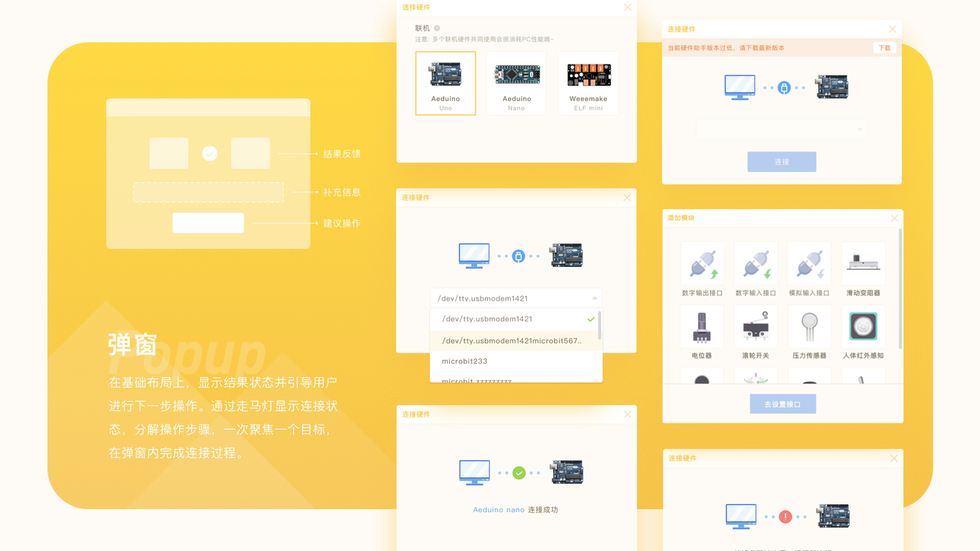Screen dimensions: 980x551
Task: Click the lock icon above the port dropdown
Action: pyautogui.click(x=519, y=256)
